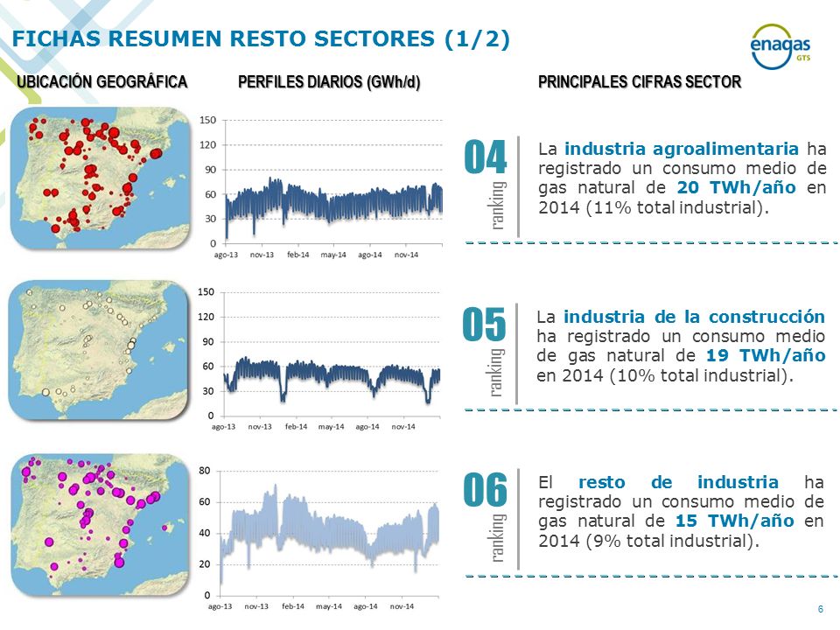Click the text 'industria agroalimentaria'
Screen dimensions: 840x630
682,149
